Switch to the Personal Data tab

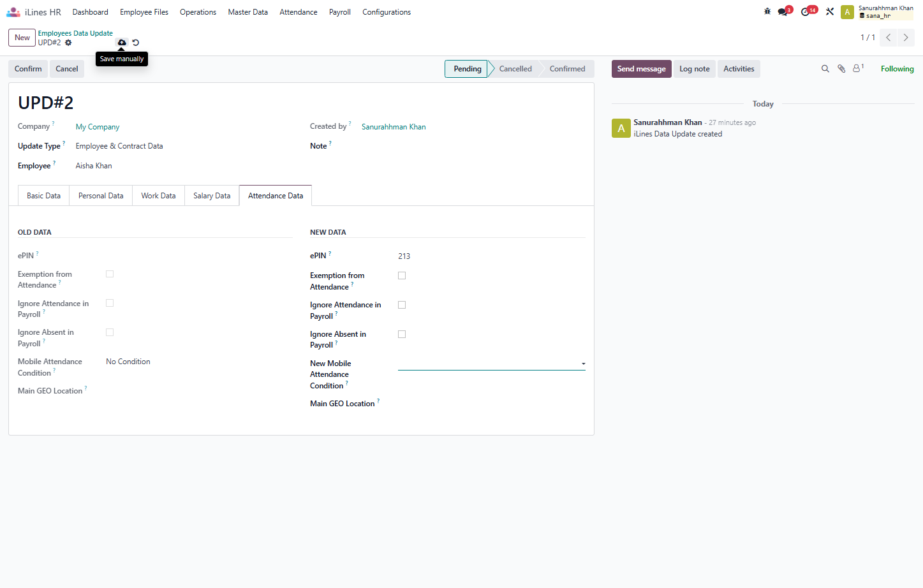coord(101,196)
